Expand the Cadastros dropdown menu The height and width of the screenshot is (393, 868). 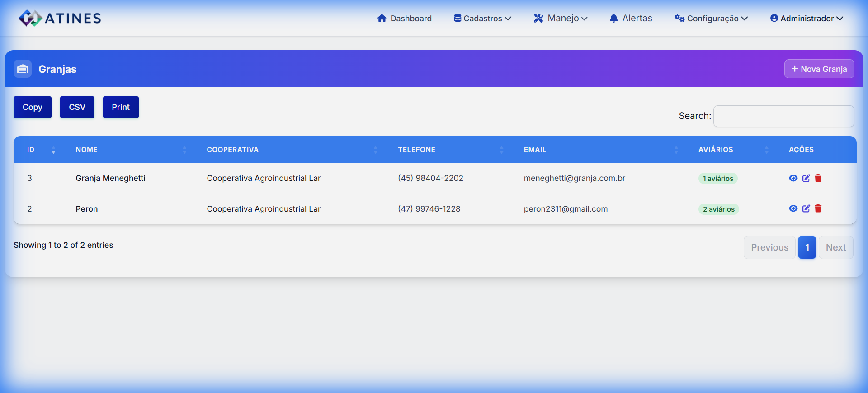coord(482,19)
